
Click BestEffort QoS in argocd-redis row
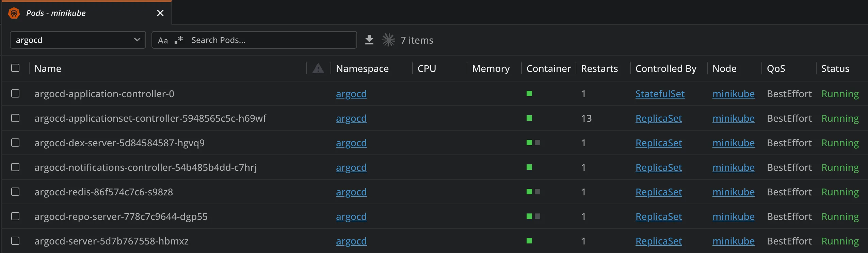click(789, 192)
